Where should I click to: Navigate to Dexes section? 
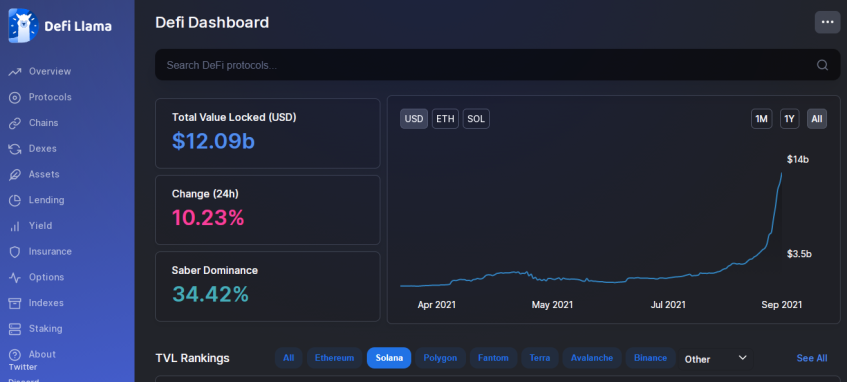[x=43, y=149]
